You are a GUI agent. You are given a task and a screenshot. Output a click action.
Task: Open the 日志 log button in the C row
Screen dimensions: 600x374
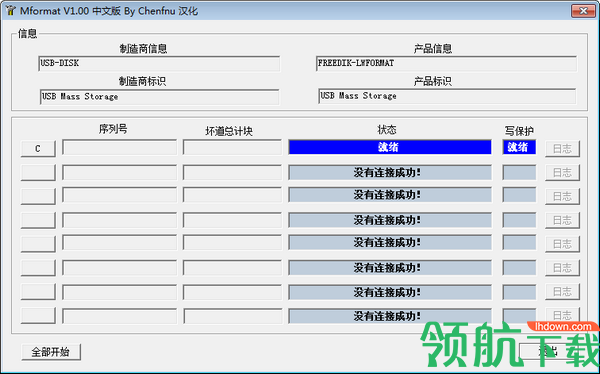coord(562,149)
